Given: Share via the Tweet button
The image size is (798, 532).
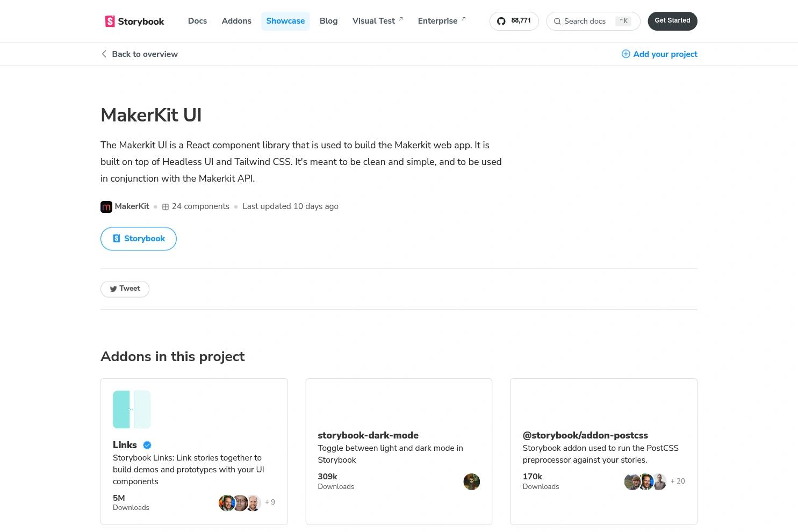Looking at the screenshot, I should coord(125,289).
